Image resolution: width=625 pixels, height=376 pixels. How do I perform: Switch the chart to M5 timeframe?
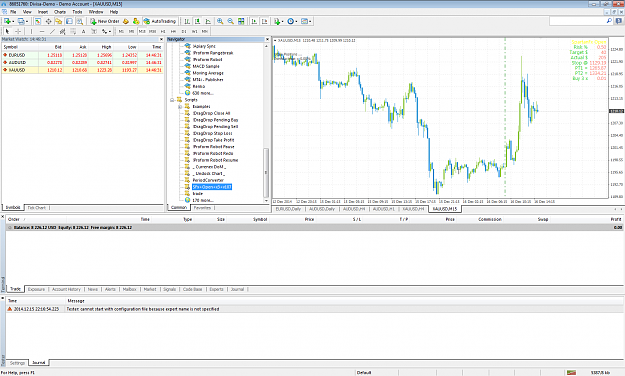click(131, 31)
